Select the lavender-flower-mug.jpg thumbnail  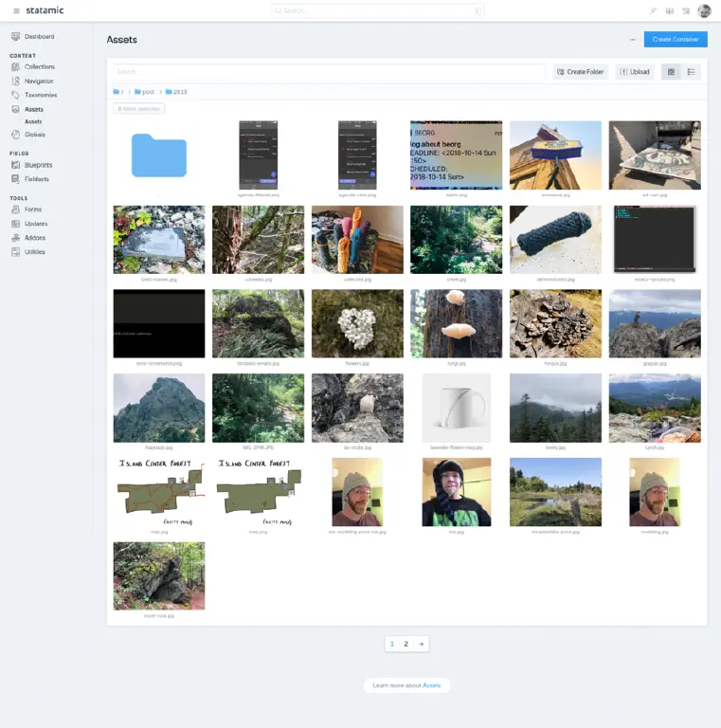click(456, 409)
